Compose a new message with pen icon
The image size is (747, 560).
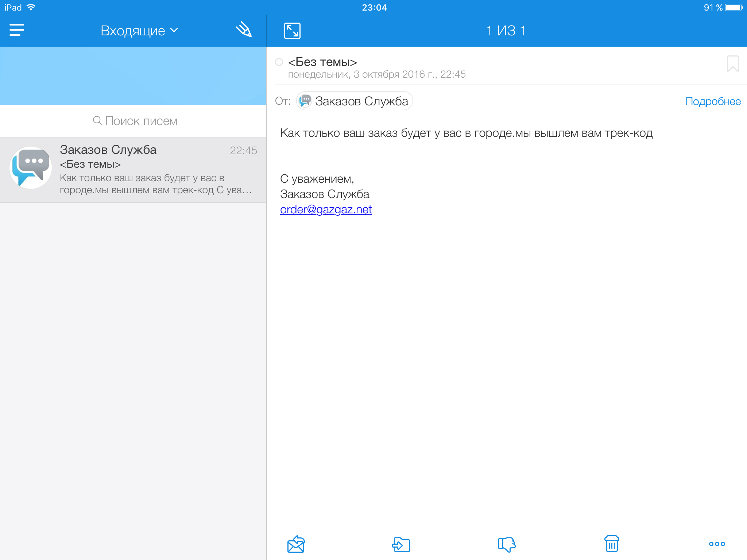coord(244,30)
